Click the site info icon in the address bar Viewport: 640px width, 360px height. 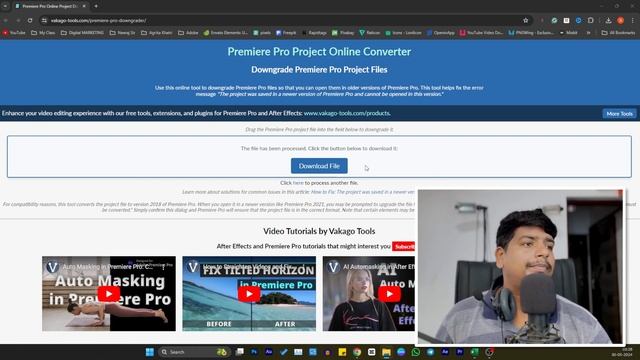[44, 20]
